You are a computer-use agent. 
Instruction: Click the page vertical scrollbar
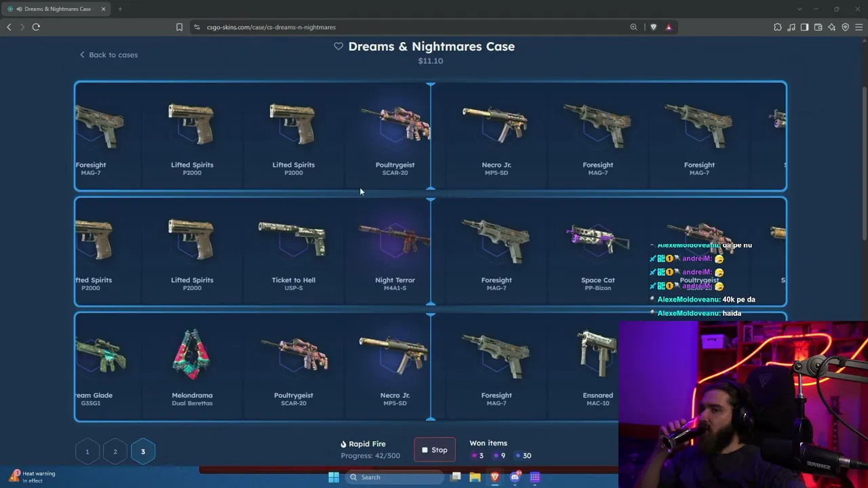point(865,163)
